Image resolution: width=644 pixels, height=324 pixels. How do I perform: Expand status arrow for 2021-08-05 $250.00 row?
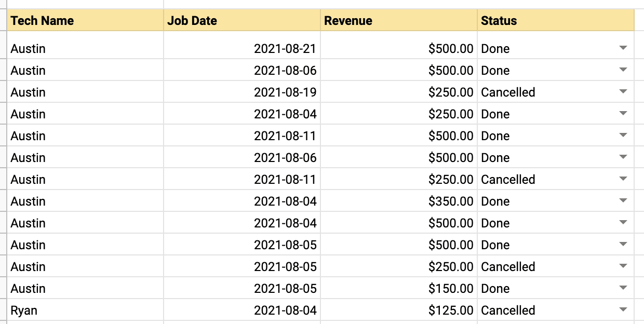(623, 266)
